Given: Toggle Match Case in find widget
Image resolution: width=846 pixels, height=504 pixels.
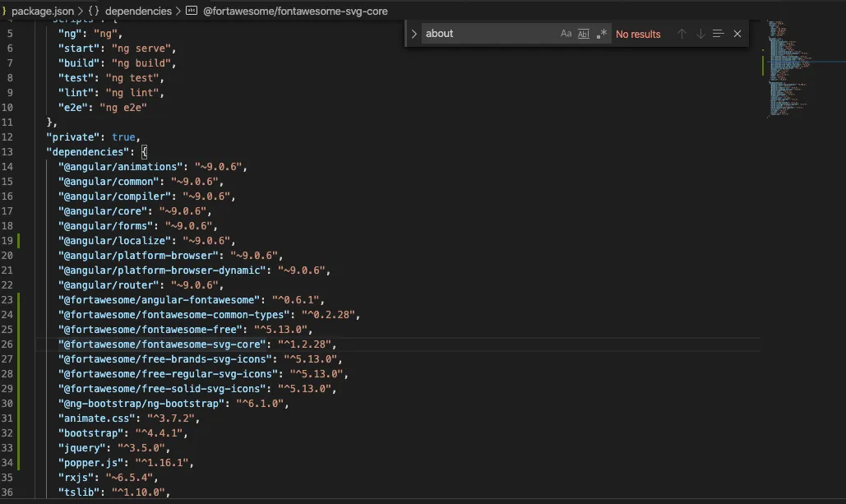Looking at the screenshot, I should [566, 34].
